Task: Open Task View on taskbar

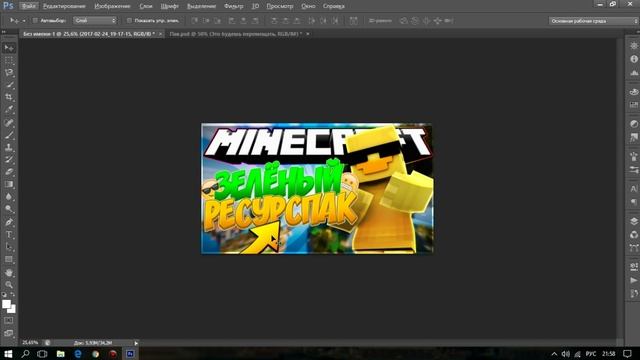Action: (42, 354)
